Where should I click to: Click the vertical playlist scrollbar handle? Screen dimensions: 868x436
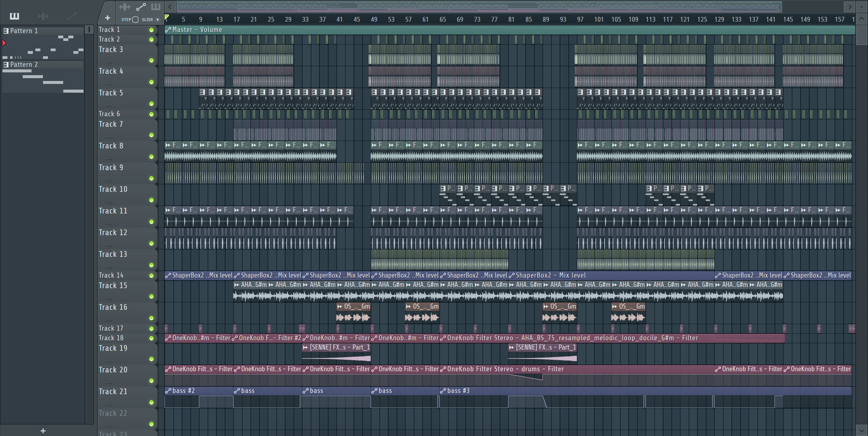[x=862, y=35]
